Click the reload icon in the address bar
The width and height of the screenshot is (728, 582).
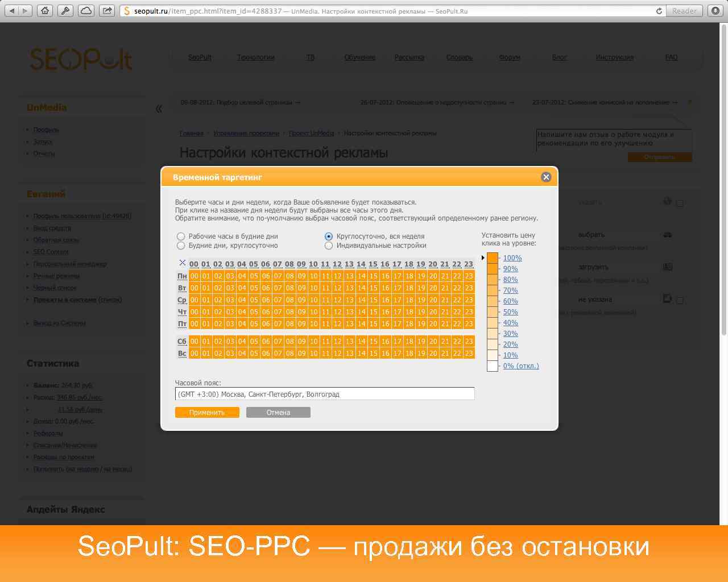click(659, 10)
